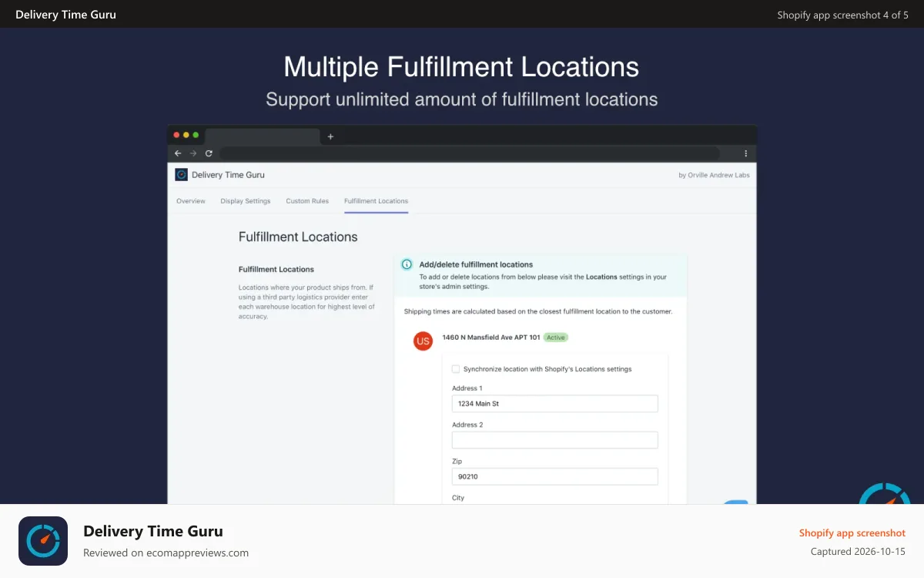The height and width of the screenshot is (578, 924).
Task: Select the Fulfillment Locations tab
Action: [376, 201]
